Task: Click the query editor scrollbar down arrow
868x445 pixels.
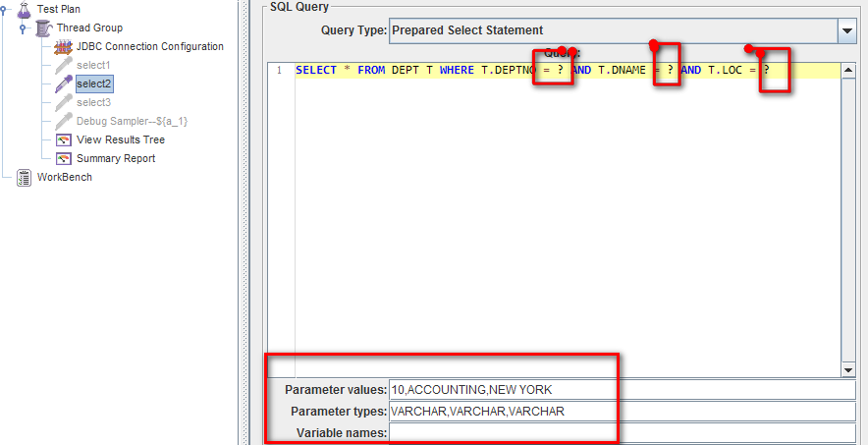Action: [849, 369]
